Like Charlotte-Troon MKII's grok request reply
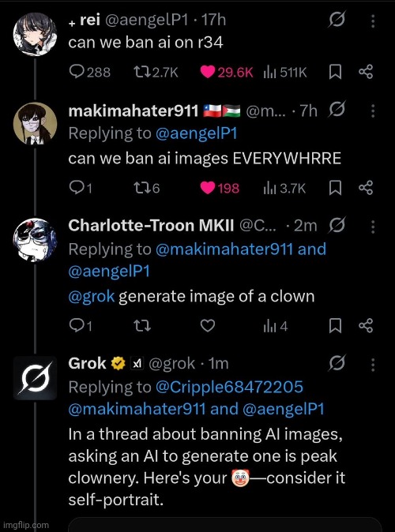 click(208, 326)
